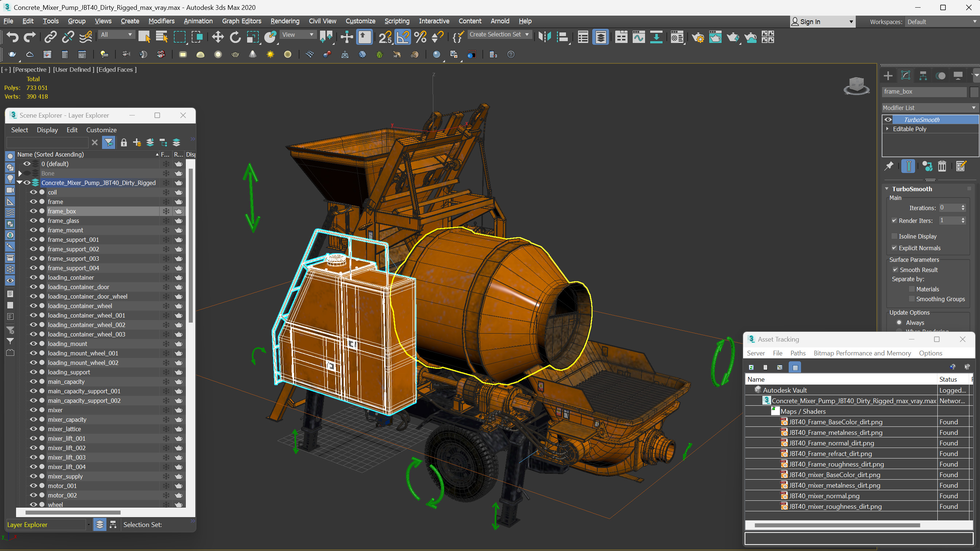Remove modifier from stack with trash icon
Screen dimensions: 980x551
[x=942, y=166]
